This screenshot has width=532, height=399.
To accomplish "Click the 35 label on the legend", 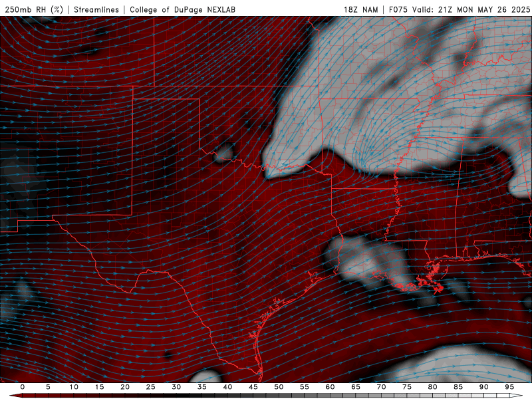I will tap(202, 387).
